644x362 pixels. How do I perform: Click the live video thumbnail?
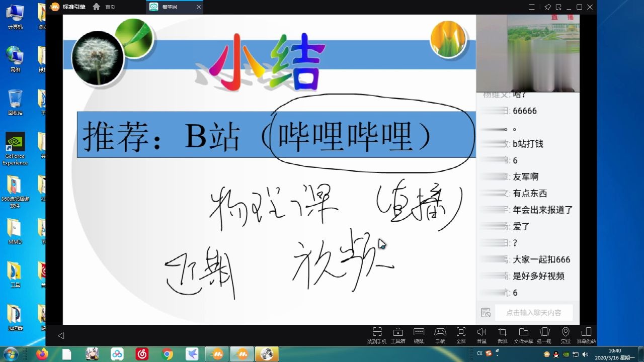(x=528, y=53)
